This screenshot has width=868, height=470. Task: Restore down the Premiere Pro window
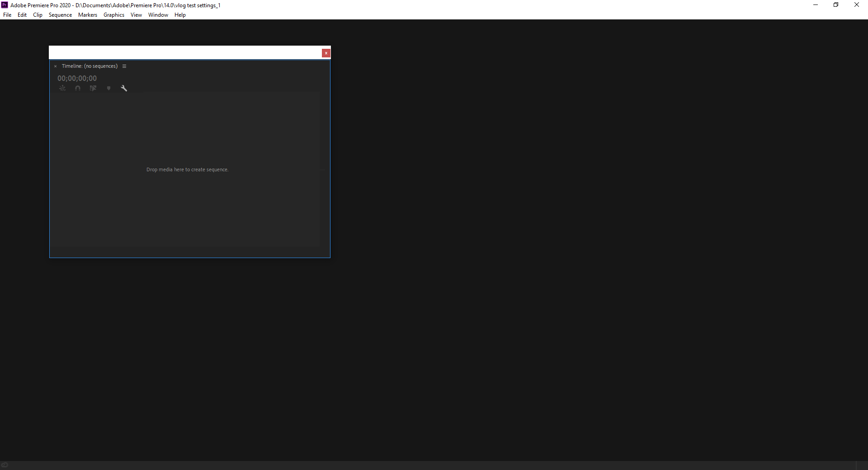pyautogui.click(x=836, y=5)
